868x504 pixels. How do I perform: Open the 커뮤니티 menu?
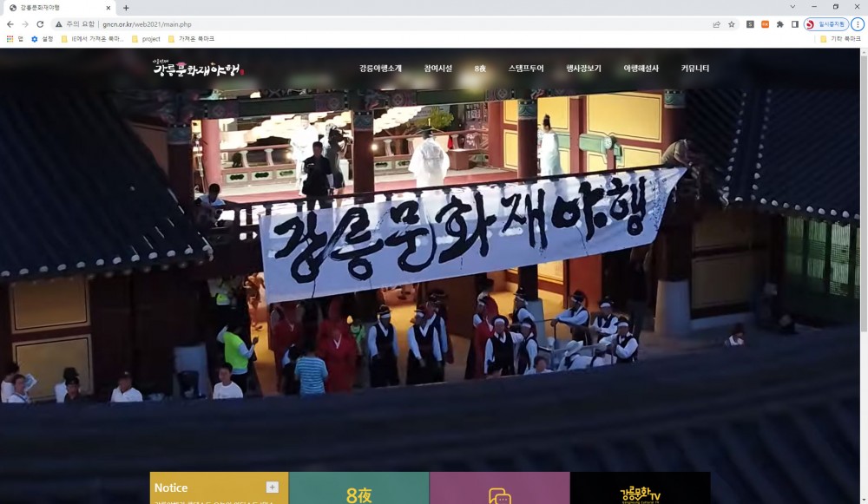point(694,69)
